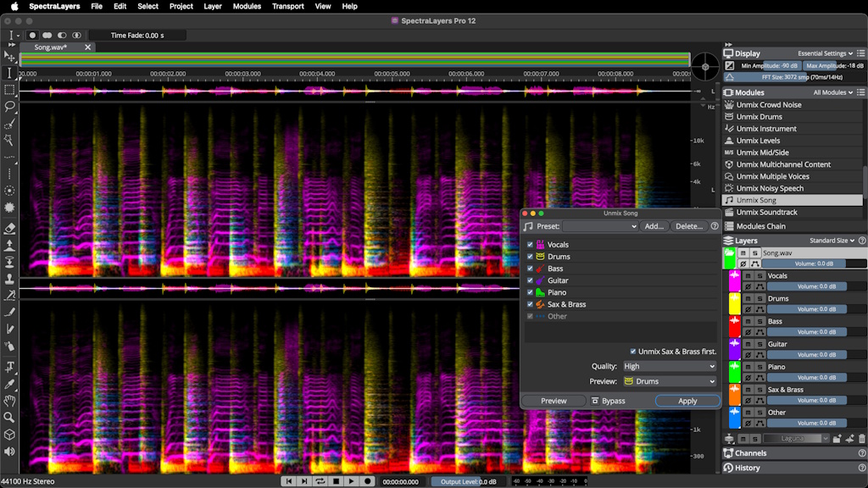Click the Display panel list options icon
This screenshot has width=868, height=488.
pos(861,53)
